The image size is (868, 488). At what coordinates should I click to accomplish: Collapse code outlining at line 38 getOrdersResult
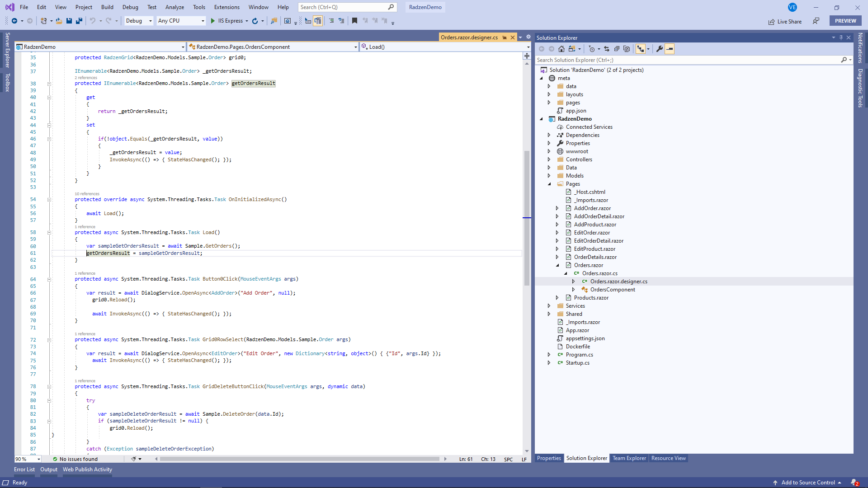(x=49, y=84)
